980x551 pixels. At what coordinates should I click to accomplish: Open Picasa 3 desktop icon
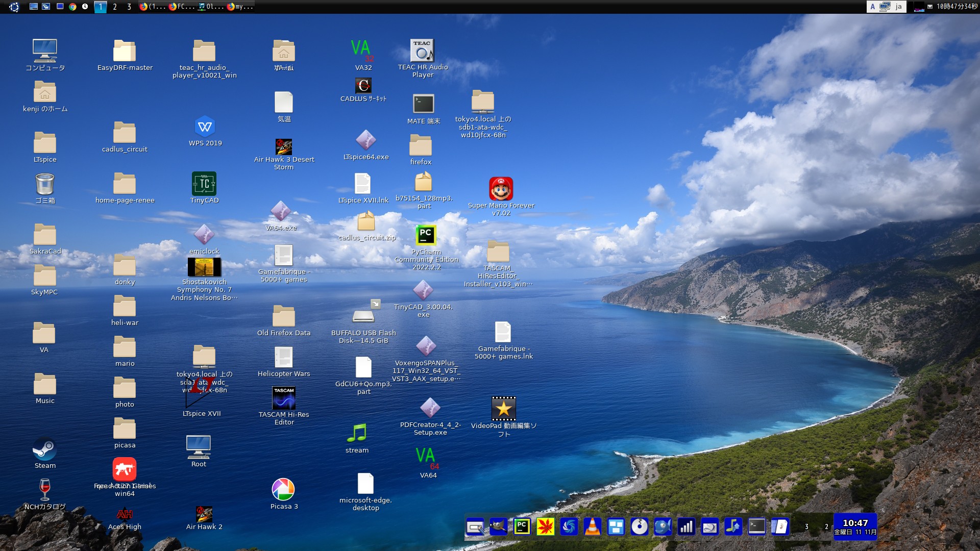pos(283,490)
